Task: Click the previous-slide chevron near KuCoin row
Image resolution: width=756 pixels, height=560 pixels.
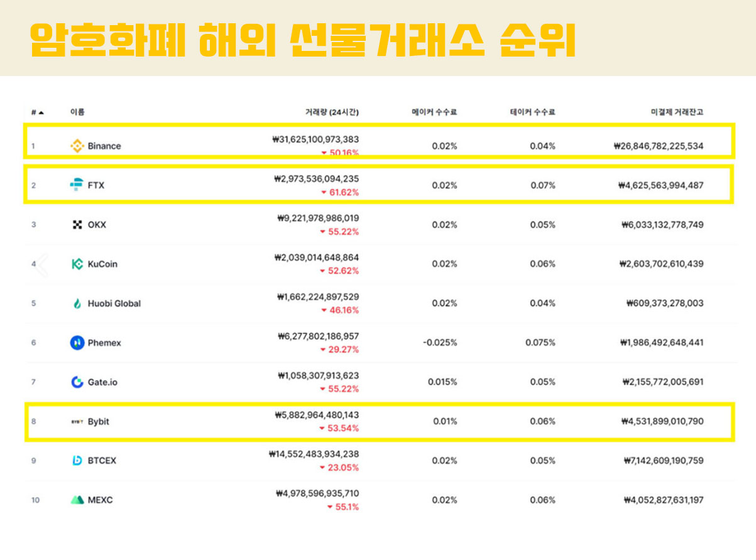Action: tap(41, 265)
